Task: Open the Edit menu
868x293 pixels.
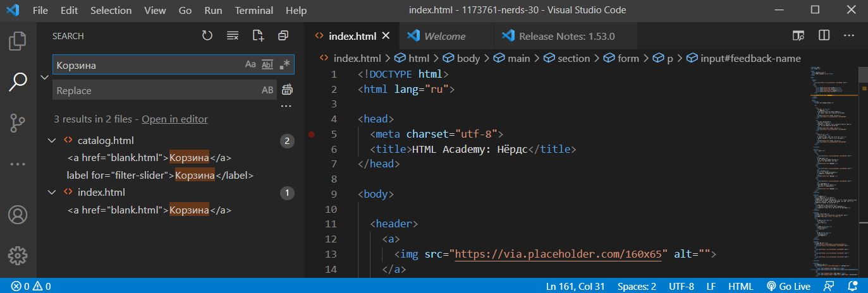Action: (70, 10)
